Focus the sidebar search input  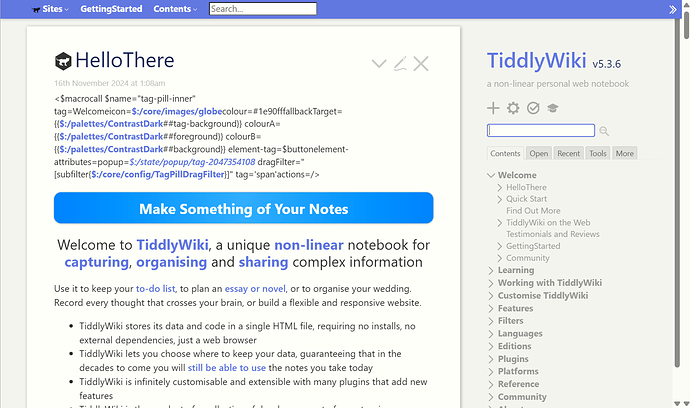(541, 130)
